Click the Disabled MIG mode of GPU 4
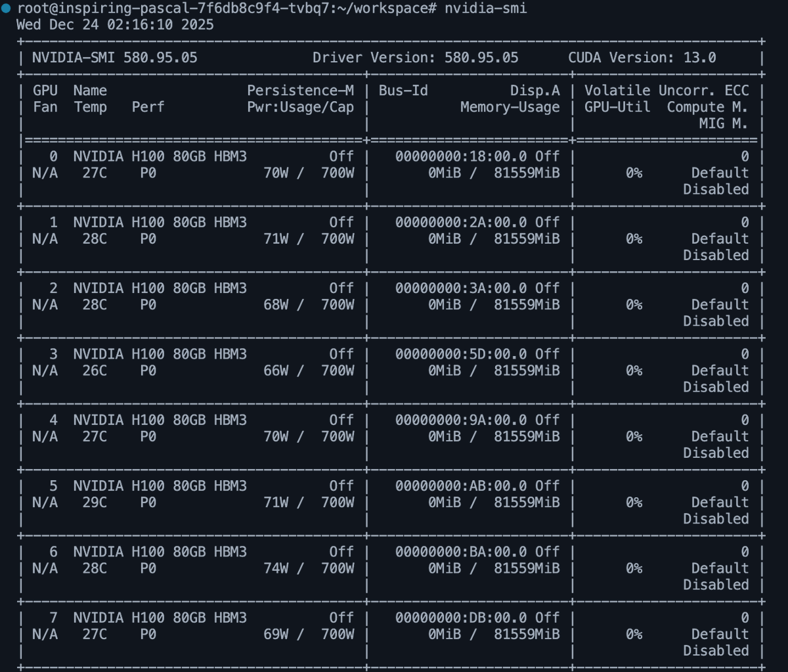 coord(716,453)
